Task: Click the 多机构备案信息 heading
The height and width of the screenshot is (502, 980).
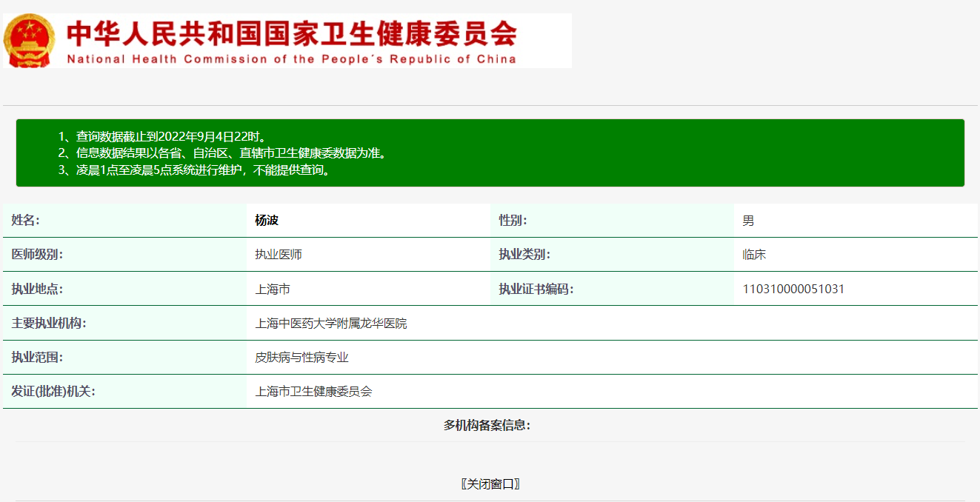Action: tap(487, 425)
